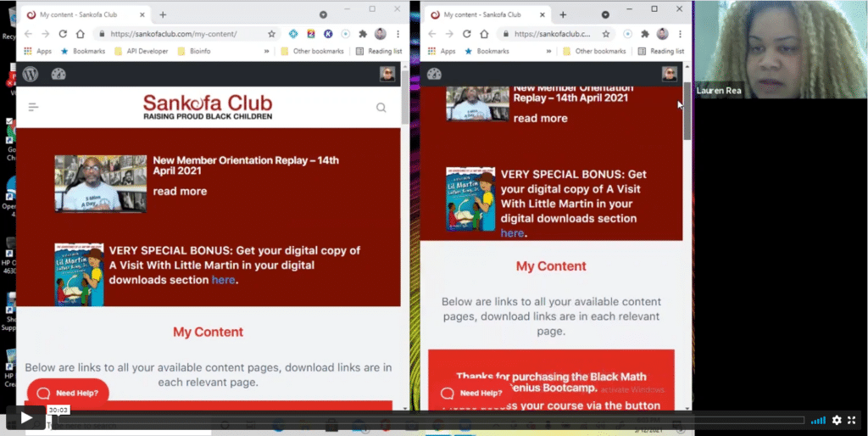Image resolution: width=868 pixels, height=436 pixels.
Task: Expand hidden bookmarks chevron in left window
Action: click(x=266, y=51)
